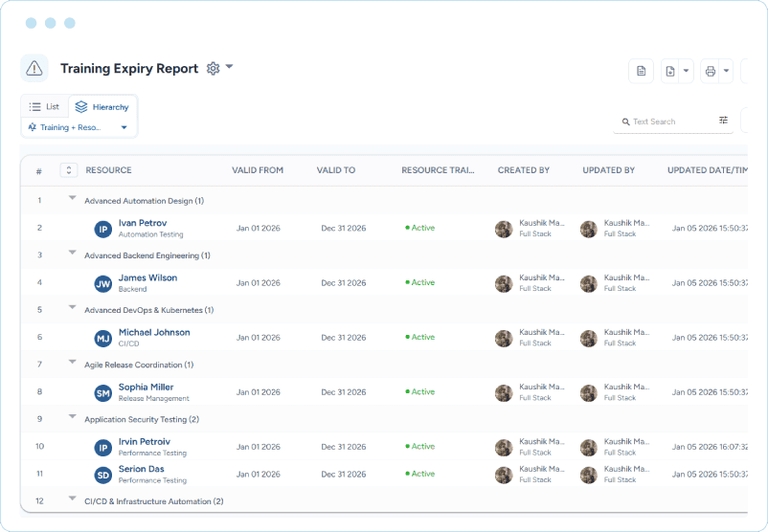
Task: Collapse Advanced Automation Design group
Action: [x=73, y=198]
